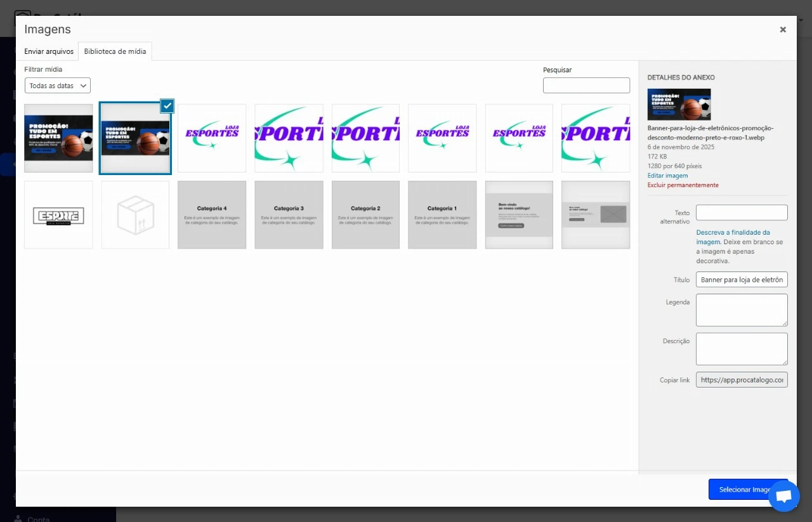Select the first sports promotion banner thumbnail
This screenshot has width=812, height=522.
coord(58,138)
